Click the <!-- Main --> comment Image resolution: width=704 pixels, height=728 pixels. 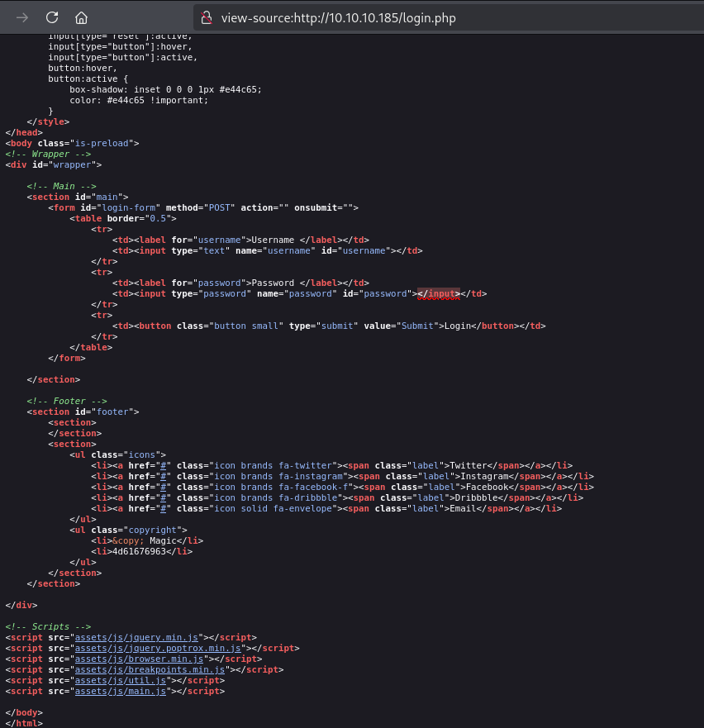click(x=61, y=186)
